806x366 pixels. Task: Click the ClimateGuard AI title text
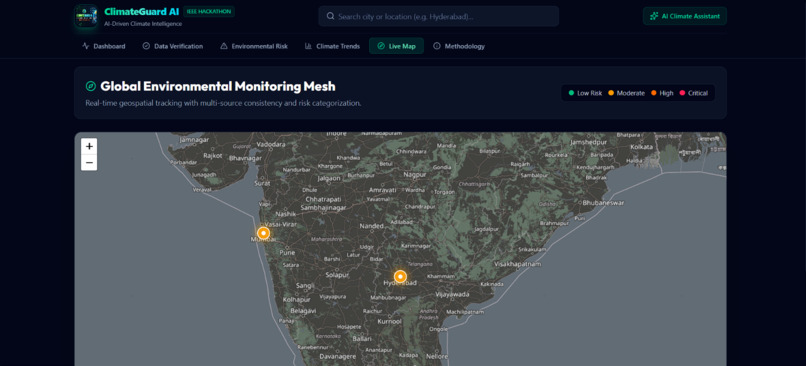point(141,11)
